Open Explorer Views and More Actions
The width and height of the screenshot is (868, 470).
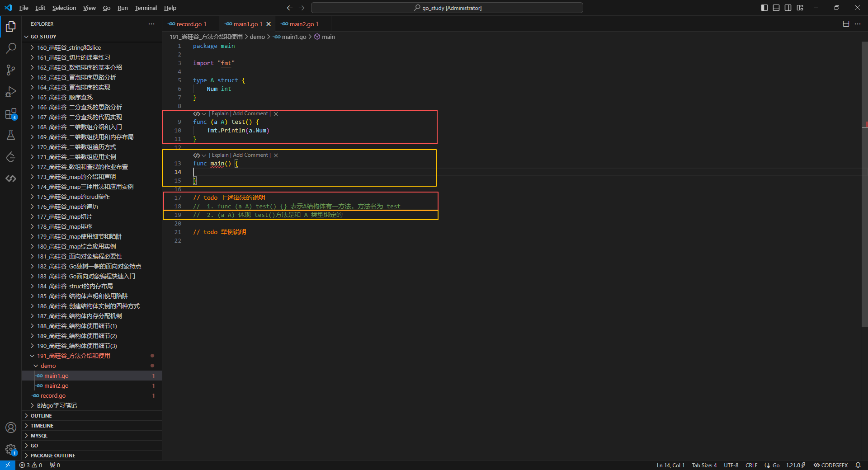pos(151,24)
